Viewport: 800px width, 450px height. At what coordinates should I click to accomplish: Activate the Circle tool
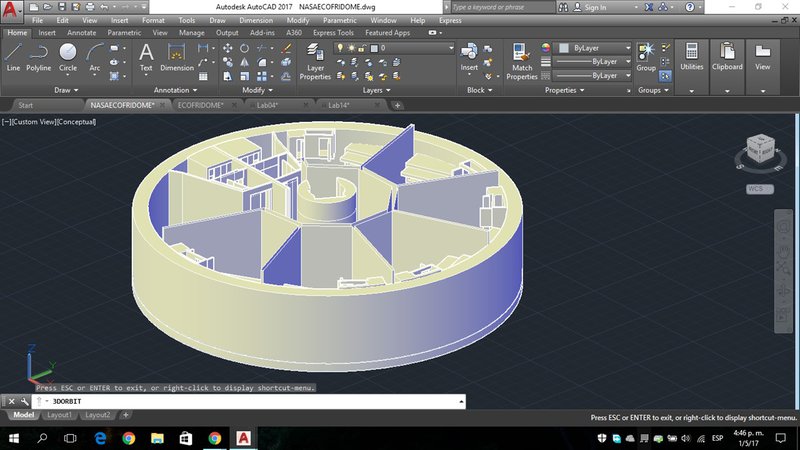tap(68, 54)
